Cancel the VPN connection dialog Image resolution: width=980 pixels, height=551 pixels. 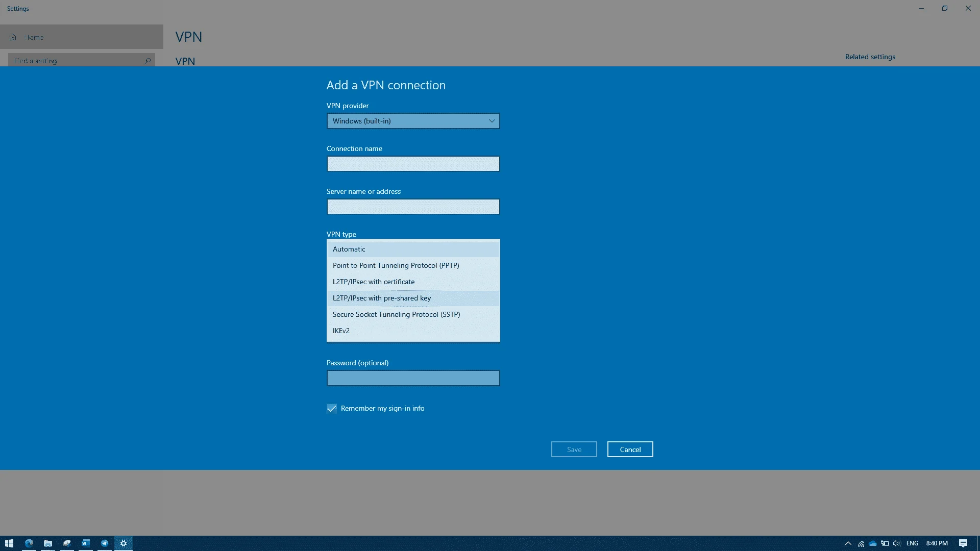(630, 449)
